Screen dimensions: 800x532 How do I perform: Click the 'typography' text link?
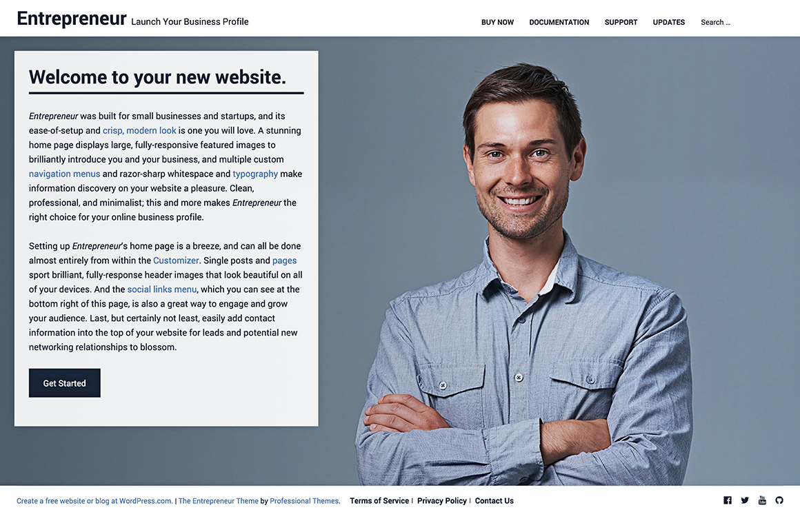255,174
